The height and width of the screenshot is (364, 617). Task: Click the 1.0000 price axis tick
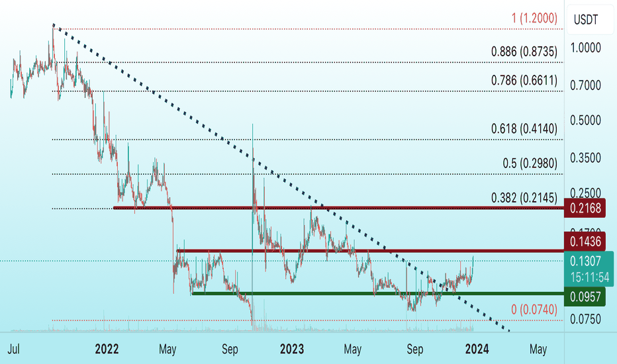coord(585,48)
